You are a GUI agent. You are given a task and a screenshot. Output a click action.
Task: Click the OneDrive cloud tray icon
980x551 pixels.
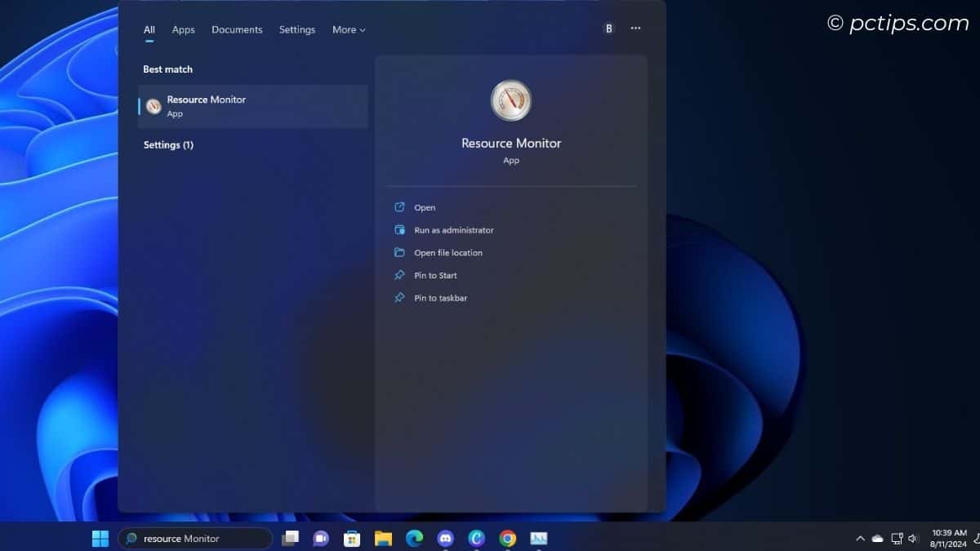[878, 539]
